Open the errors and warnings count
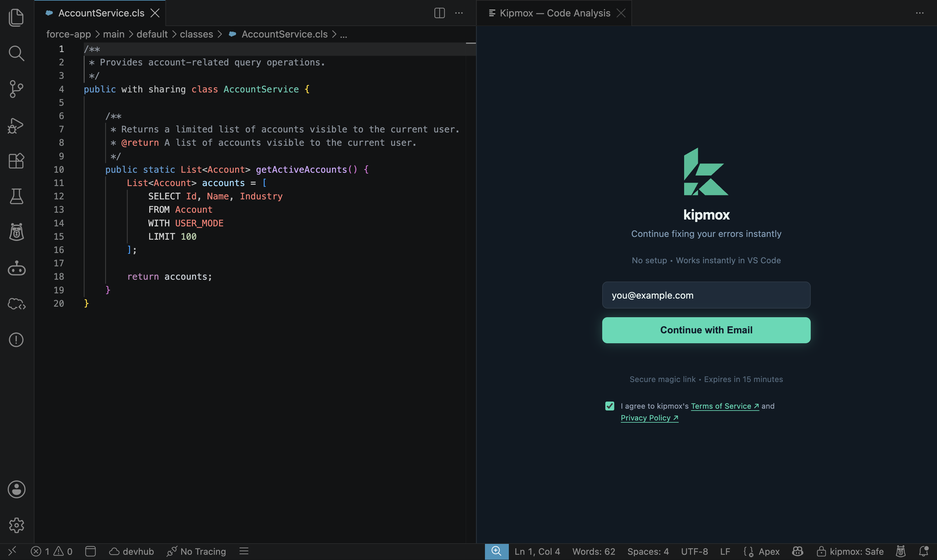The image size is (937, 560). 51,551
